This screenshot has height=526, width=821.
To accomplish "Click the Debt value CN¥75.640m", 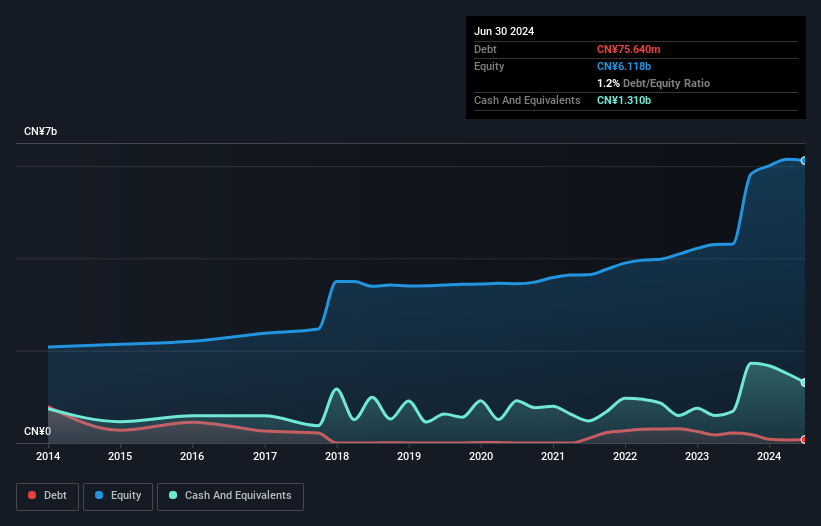I will point(628,49).
